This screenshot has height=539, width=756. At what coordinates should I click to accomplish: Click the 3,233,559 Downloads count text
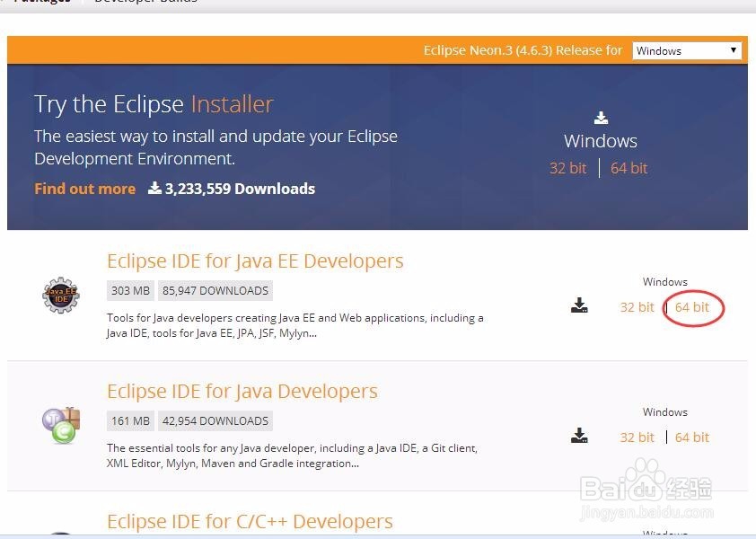coord(240,189)
